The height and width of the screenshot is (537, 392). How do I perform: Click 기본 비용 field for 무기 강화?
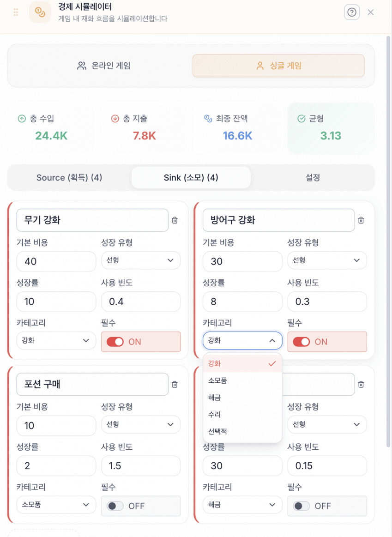[x=56, y=261]
